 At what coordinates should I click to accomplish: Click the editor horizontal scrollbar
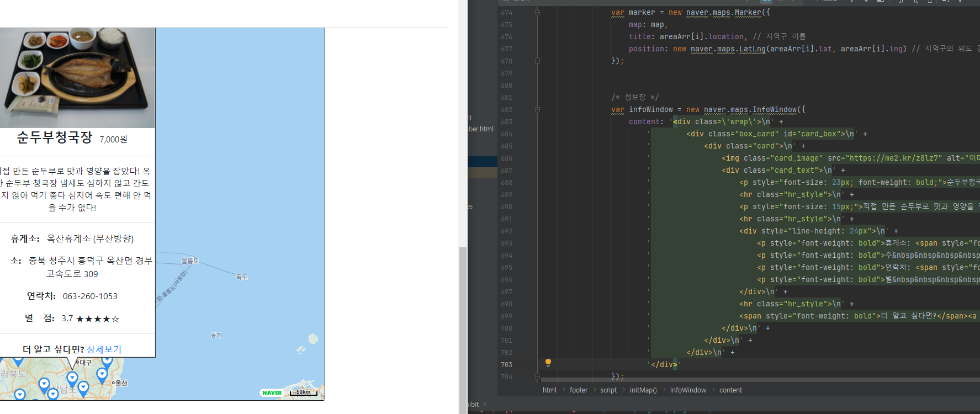(760, 380)
